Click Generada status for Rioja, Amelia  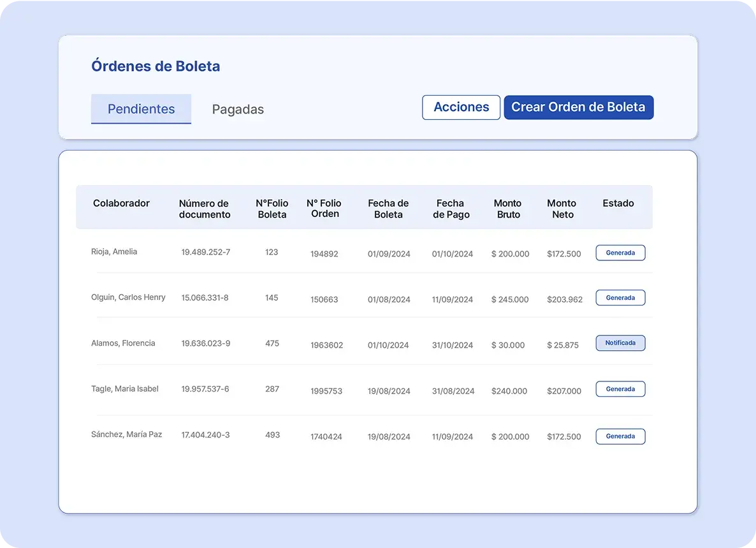tap(620, 253)
